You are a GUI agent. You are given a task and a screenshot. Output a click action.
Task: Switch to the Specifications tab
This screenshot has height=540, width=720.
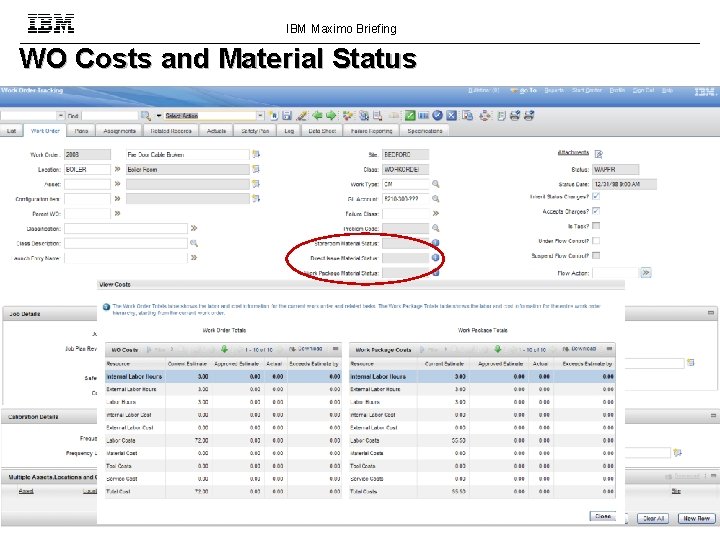[x=425, y=131]
